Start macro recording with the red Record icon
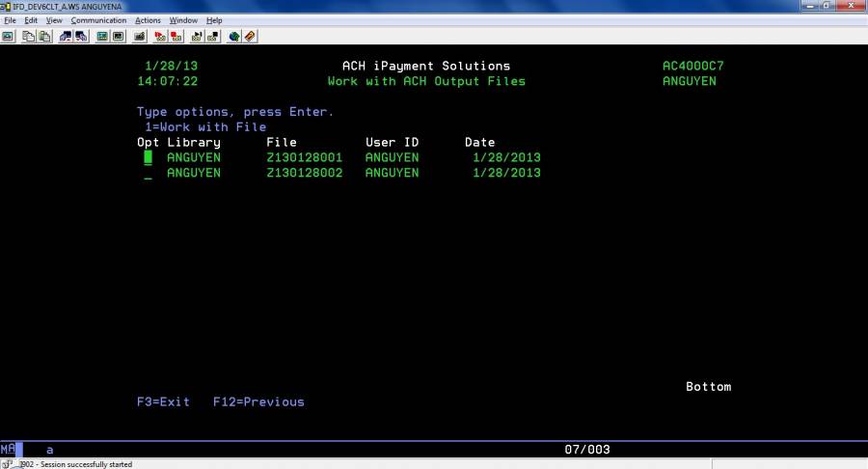This screenshot has height=469, width=868. pos(160,37)
